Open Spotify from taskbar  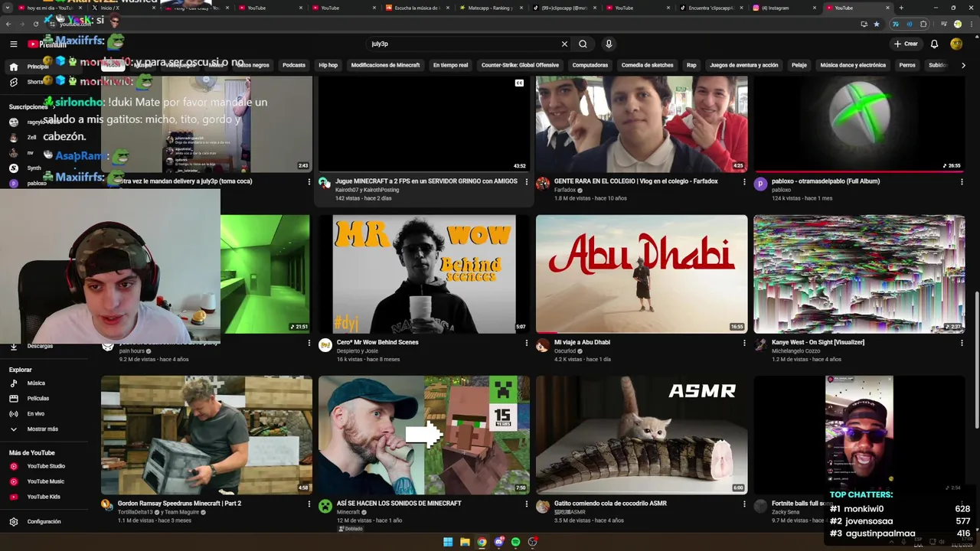click(515, 542)
